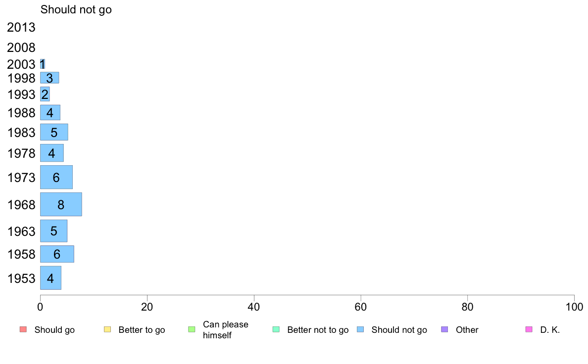Click the 2013 year axis label
The image size is (588, 364).
[21, 27]
